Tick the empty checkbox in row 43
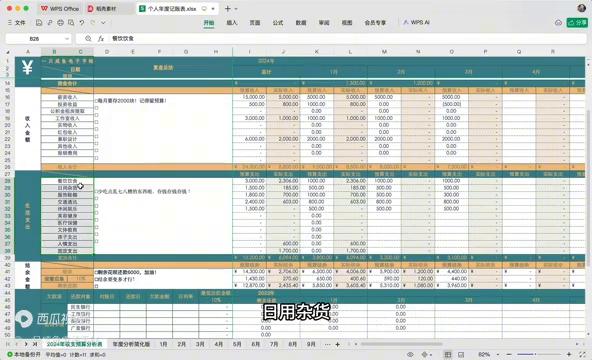Screen dimensions: 592x360 (96, 286)
